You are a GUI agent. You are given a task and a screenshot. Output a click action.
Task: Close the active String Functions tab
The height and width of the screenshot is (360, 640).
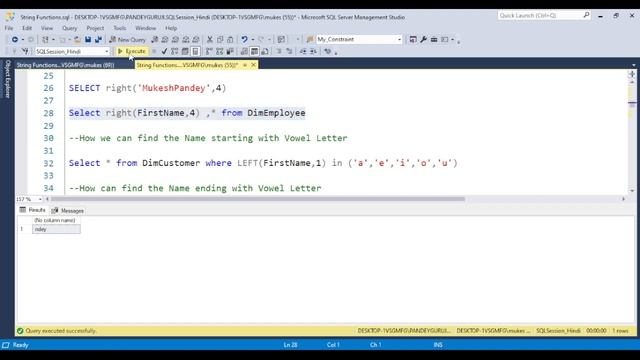point(253,65)
